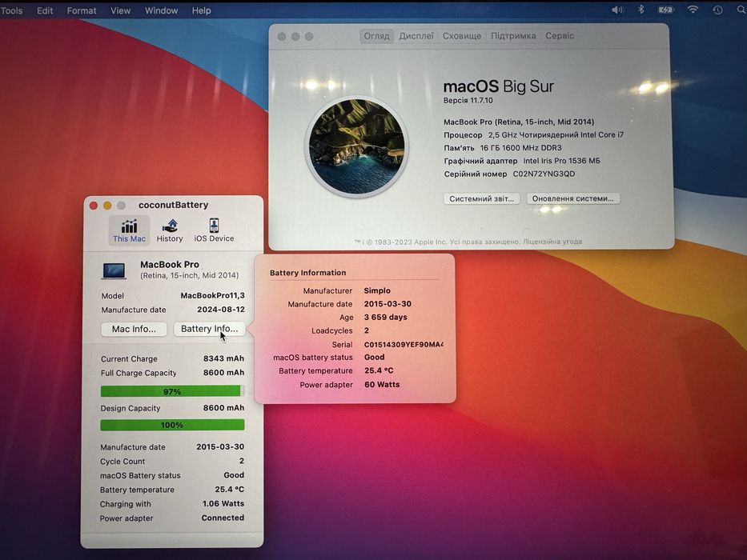The image size is (747, 560).
Task: Open the Підтримка tab
Action: pyautogui.click(x=513, y=36)
